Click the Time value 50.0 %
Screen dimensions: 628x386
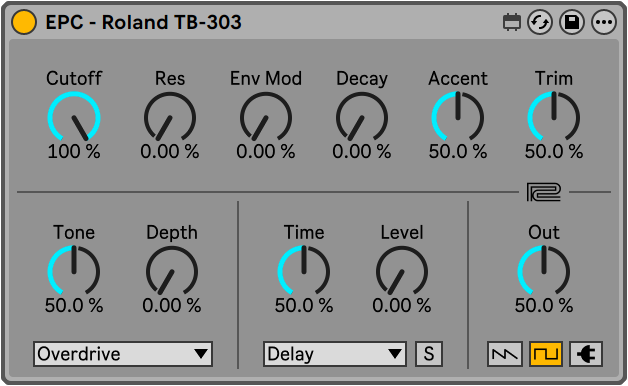pyautogui.click(x=304, y=306)
